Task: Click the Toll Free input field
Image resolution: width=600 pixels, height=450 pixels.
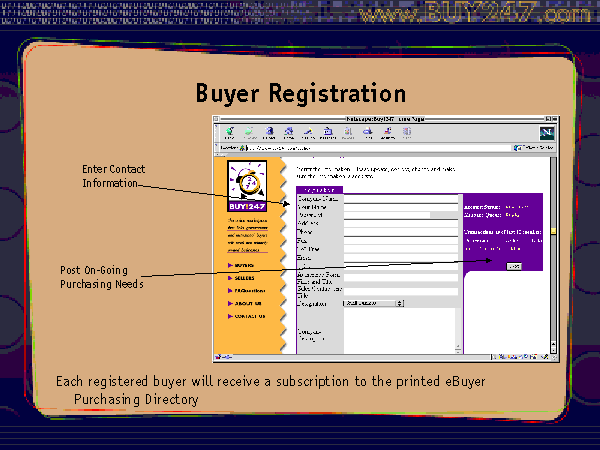Action: 401,249
